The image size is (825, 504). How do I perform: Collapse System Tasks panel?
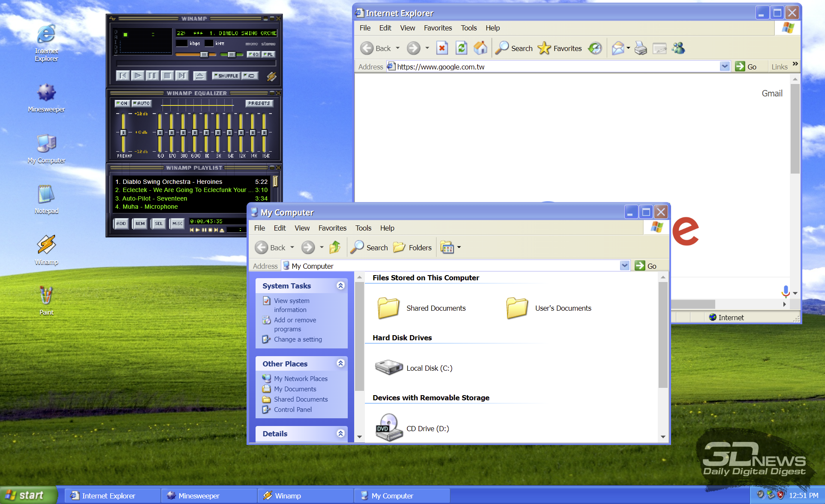click(340, 285)
